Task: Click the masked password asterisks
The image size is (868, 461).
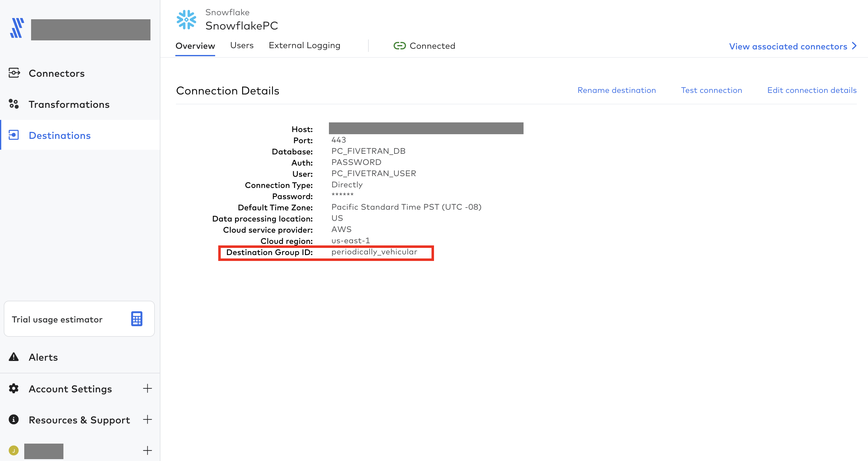Action: [342, 195]
